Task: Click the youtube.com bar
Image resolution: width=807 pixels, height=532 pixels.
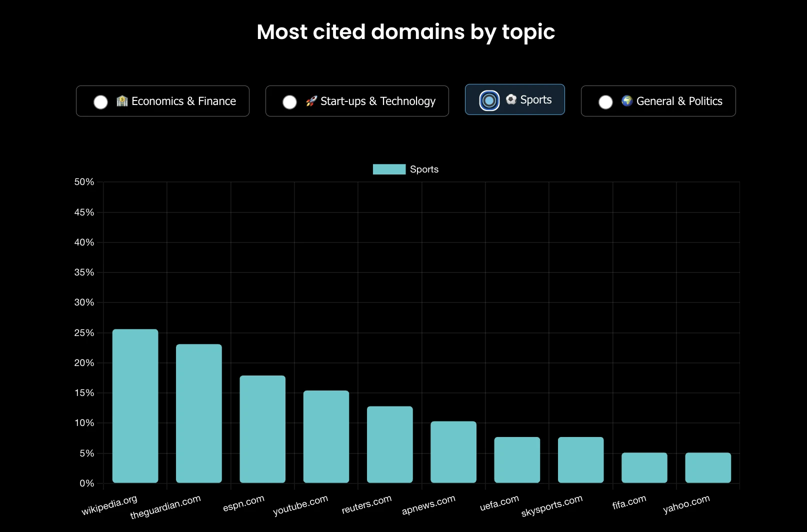Action: coord(326,436)
